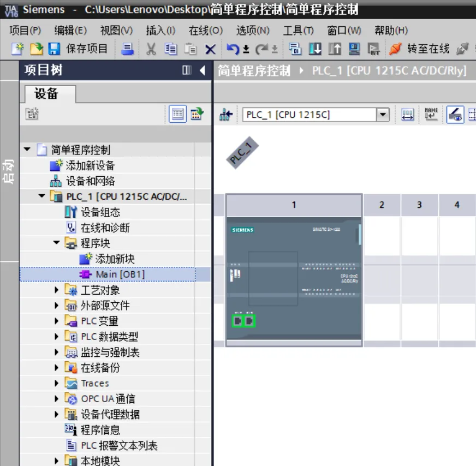Image resolution: width=476 pixels, height=466 pixels.
Task: Click the redo arrow icon
Action: (261, 49)
